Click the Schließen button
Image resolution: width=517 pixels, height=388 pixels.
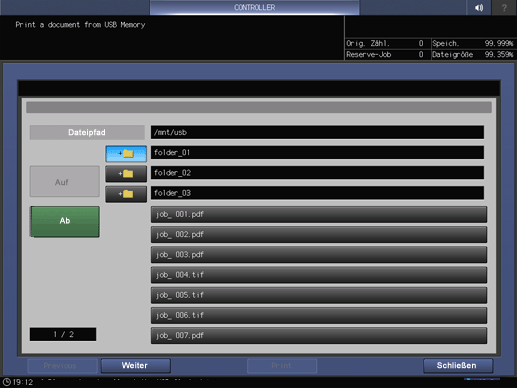point(458,366)
